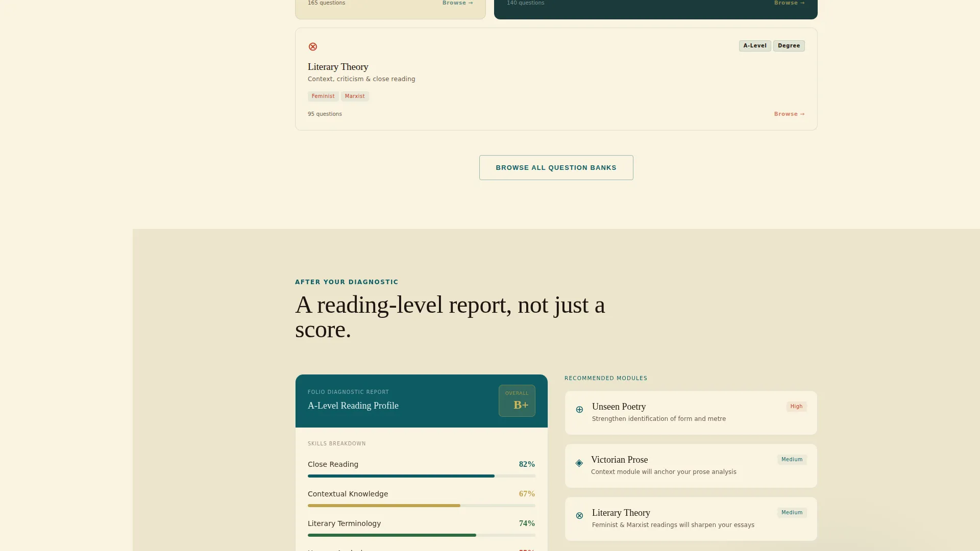Click 'Context module will anchor your prose analysis'

click(664, 472)
